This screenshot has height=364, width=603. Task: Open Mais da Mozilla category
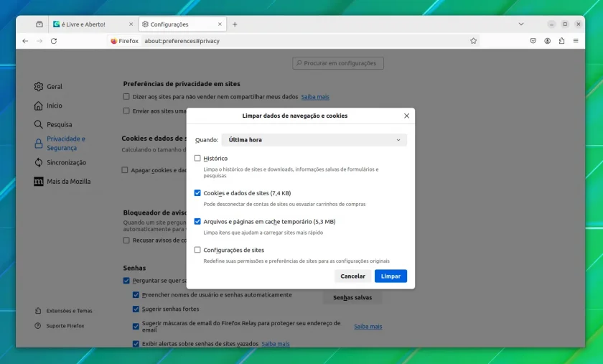pyautogui.click(x=62, y=181)
